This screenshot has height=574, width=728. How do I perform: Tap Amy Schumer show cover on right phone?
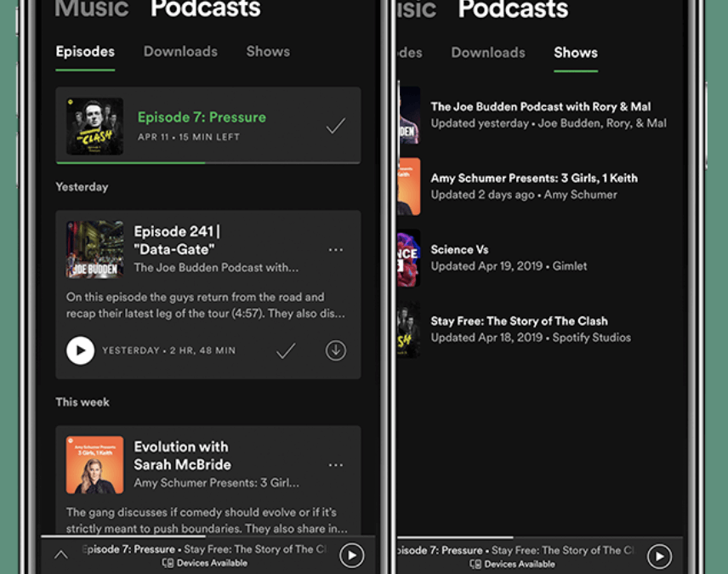409,187
